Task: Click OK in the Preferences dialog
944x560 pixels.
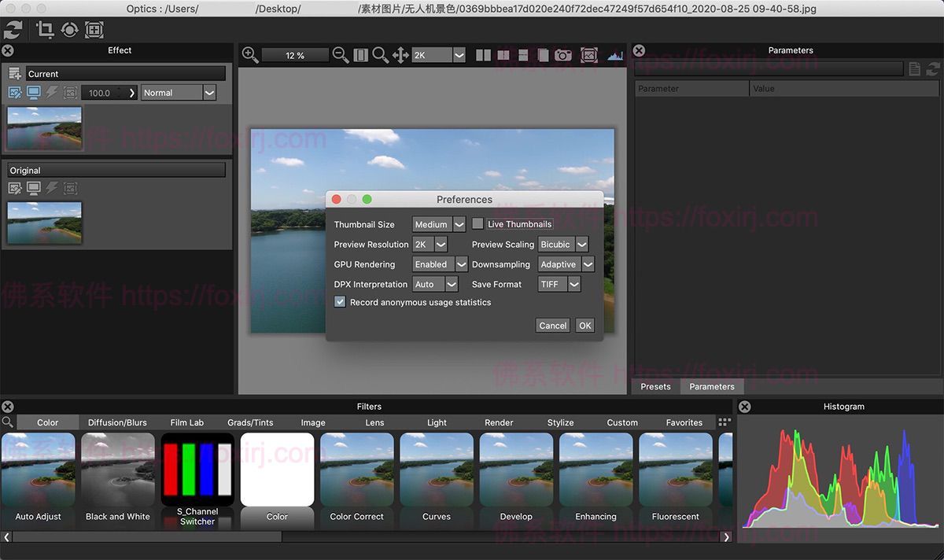Action: tap(584, 325)
